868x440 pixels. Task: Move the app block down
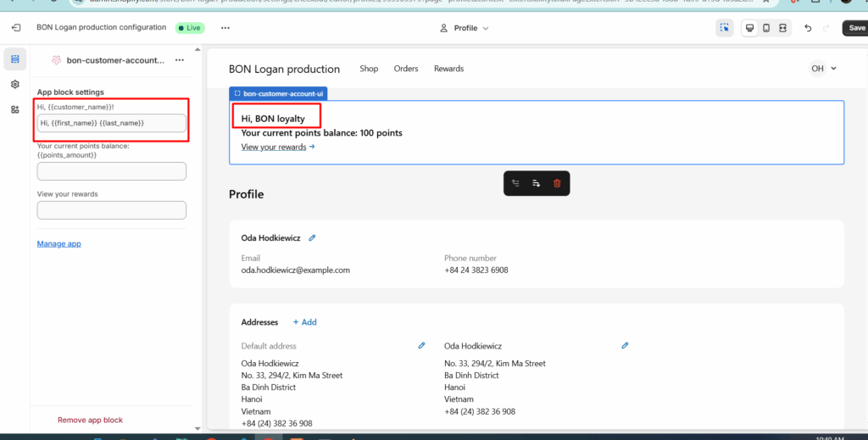point(536,183)
